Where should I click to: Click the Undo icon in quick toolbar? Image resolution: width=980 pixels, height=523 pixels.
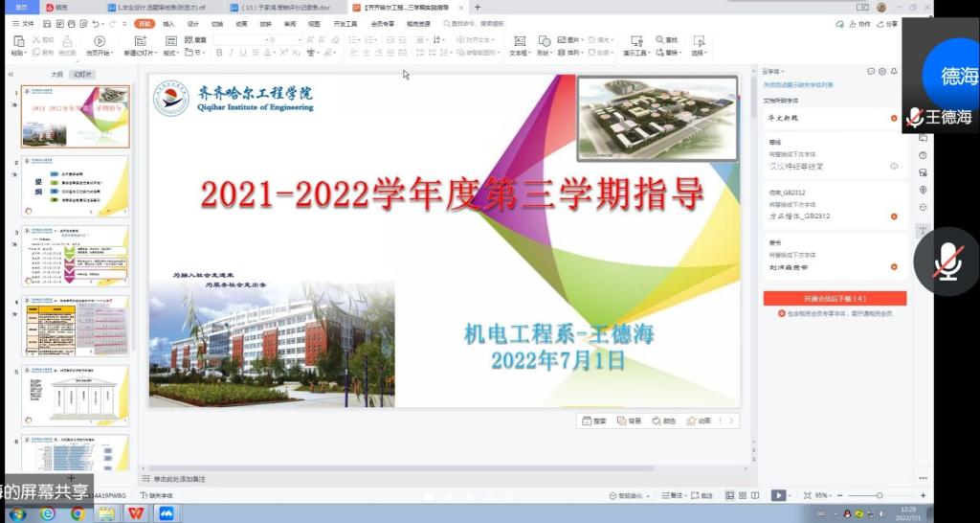(96, 23)
